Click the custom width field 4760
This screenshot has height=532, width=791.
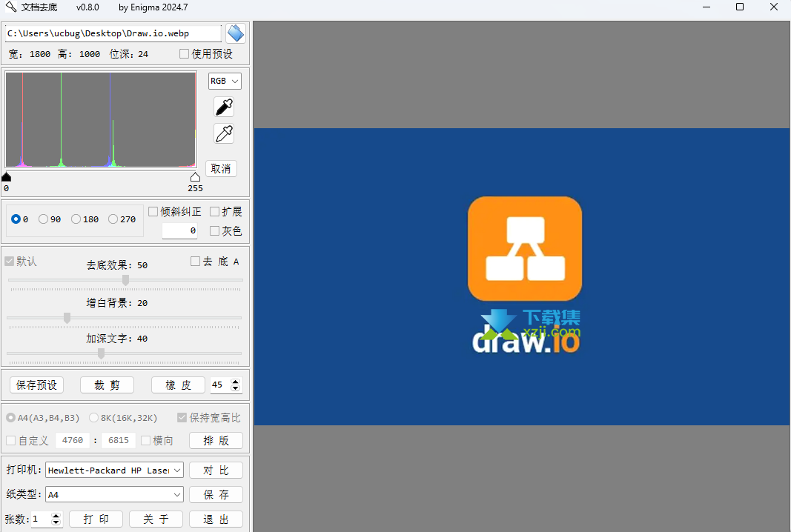[x=73, y=440]
